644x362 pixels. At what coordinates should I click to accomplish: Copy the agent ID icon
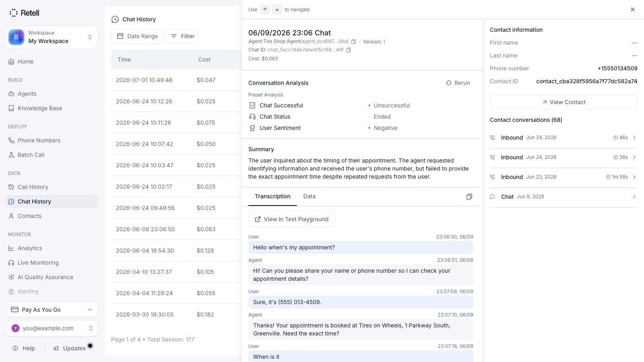click(354, 42)
